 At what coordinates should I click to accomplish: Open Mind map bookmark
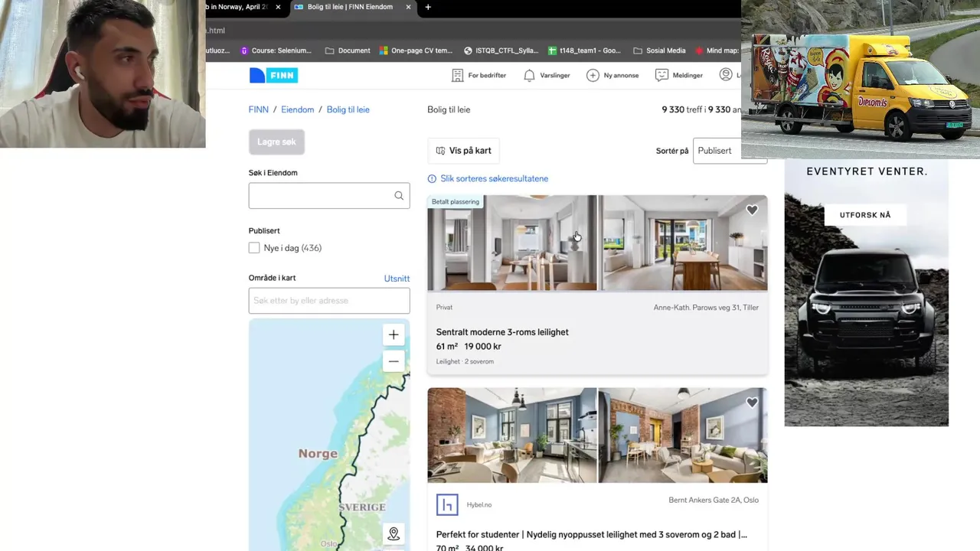tap(717, 51)
